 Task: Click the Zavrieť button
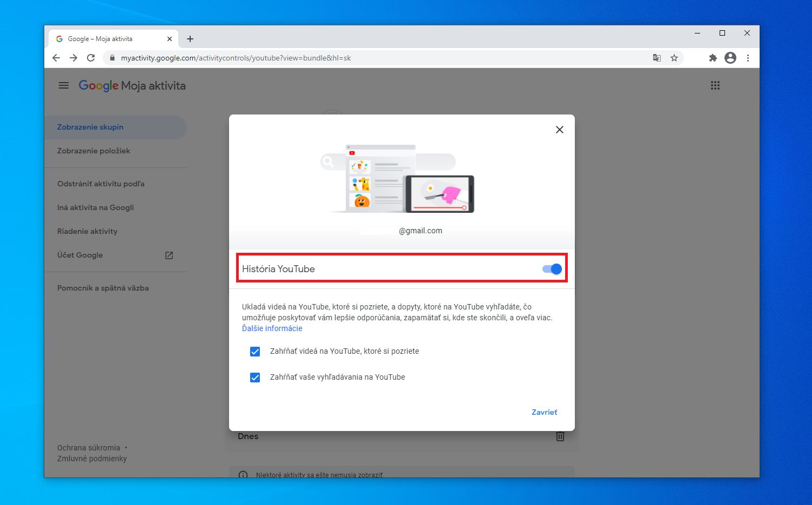(x=544, y=412)
